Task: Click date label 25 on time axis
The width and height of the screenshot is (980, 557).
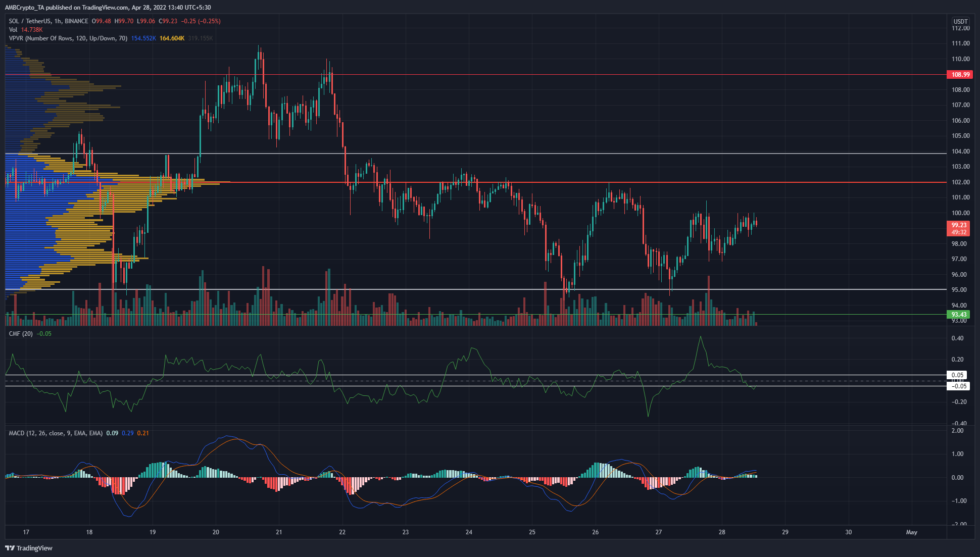Action: point(532,532)
